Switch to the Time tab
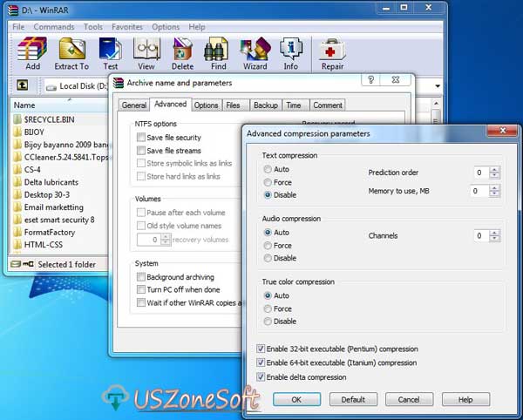This screenshot has width=523, height=420. [x=294, y=105]
